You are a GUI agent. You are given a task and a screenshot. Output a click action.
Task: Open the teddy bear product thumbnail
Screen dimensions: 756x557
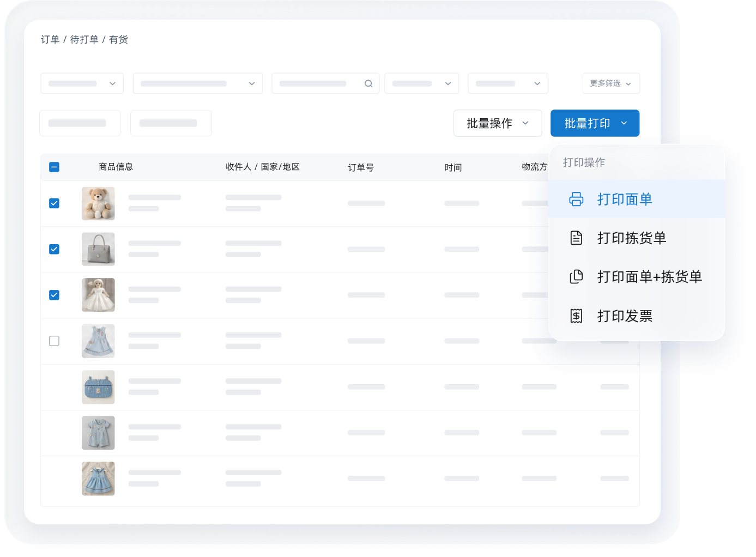coord(98,203)
